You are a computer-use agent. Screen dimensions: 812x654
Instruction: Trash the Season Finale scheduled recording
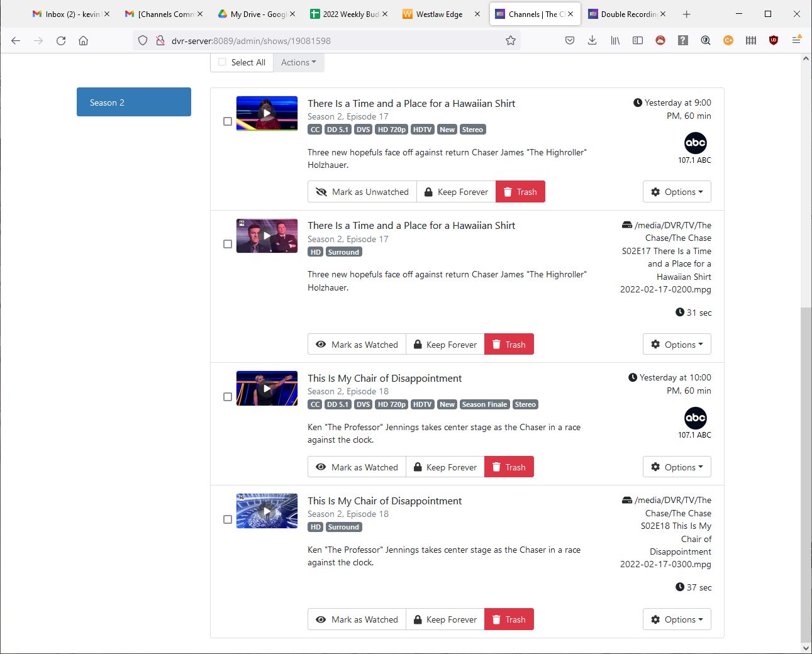(x=509, y=467)
